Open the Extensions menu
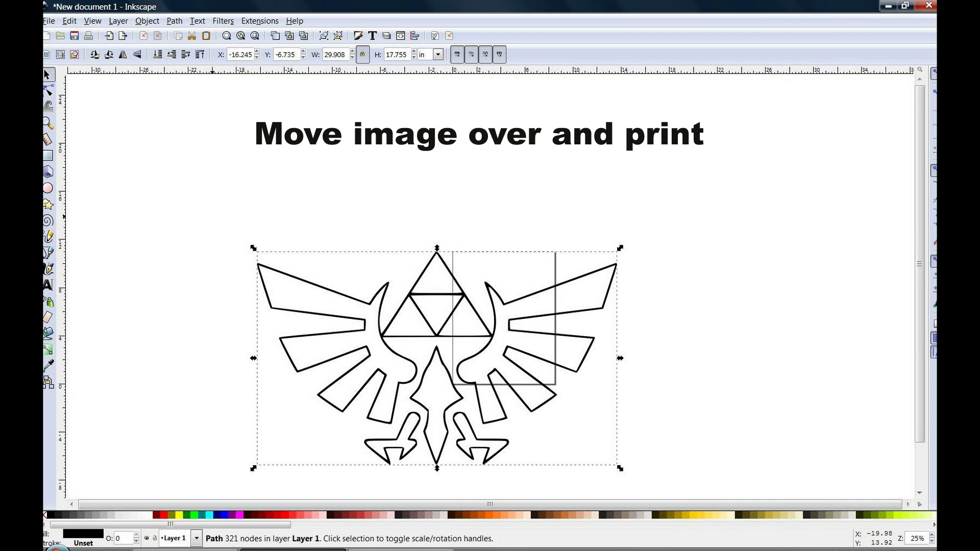The image size is (980, 551). tap(259, 21)
